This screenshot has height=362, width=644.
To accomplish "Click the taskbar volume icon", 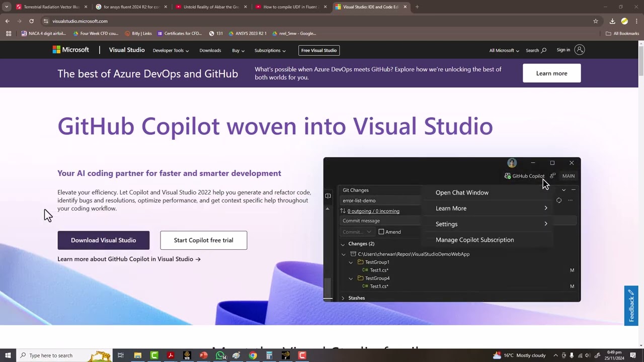I will pyautogui.click(x=588, y=355).
